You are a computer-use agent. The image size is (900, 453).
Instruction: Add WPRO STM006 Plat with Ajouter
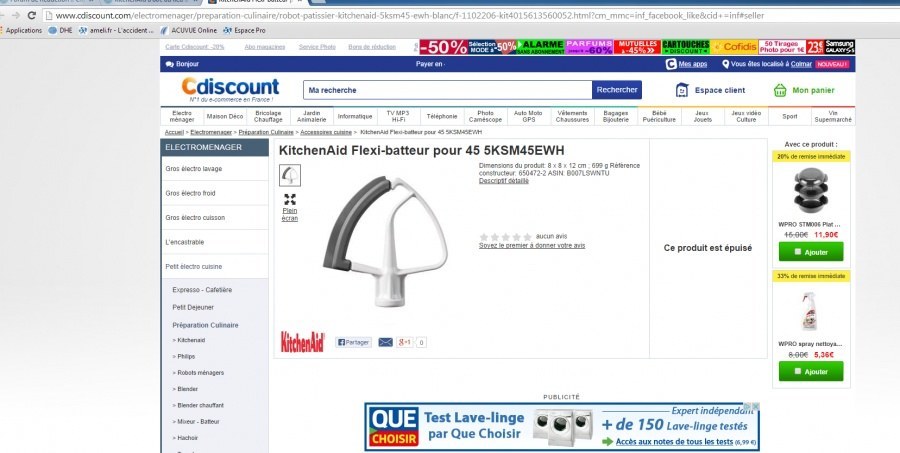(811, 251)
